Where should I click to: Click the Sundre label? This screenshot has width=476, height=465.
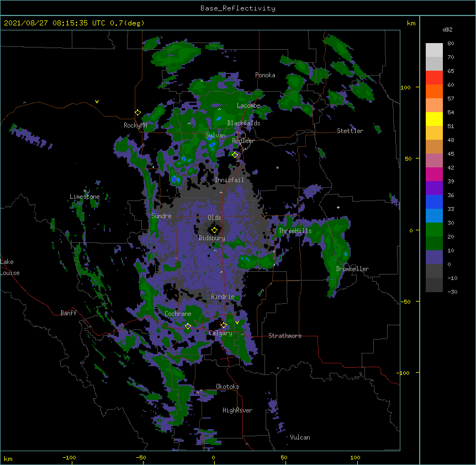[161, 216]
